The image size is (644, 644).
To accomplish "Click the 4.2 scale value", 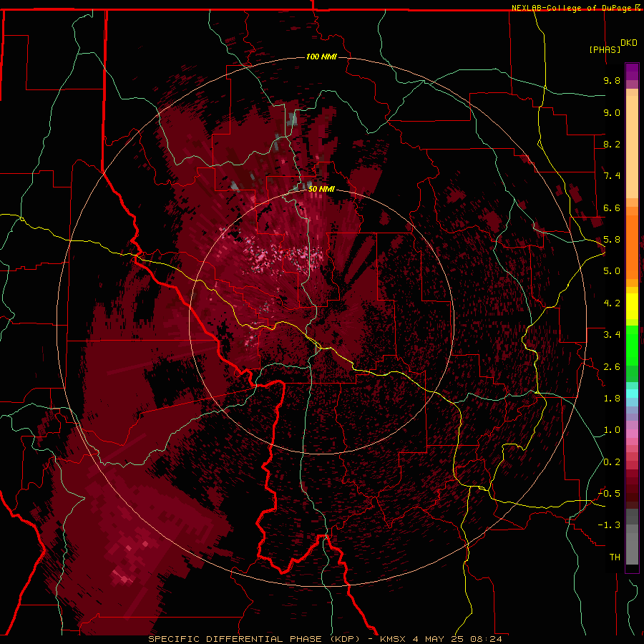I will (612, 303).
